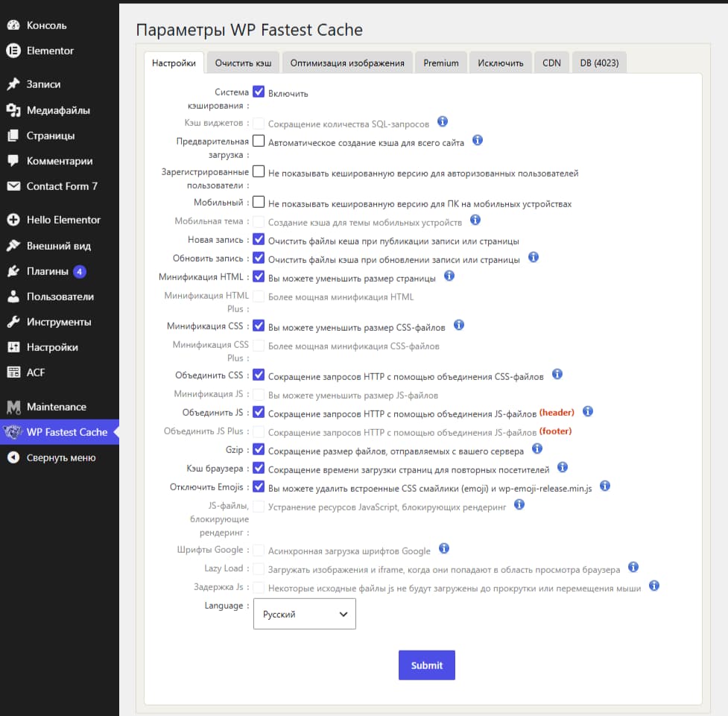This screenshot has width=728, height=716.
Task: Click the Параметры WP Fastest Cache heading
Action: tap(250, 30)
